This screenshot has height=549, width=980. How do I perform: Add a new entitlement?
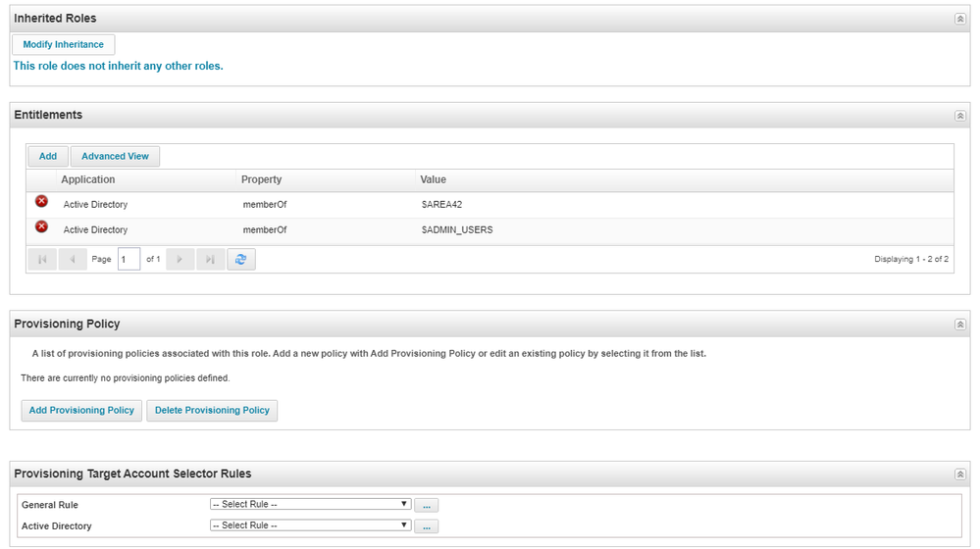(48, 157)
